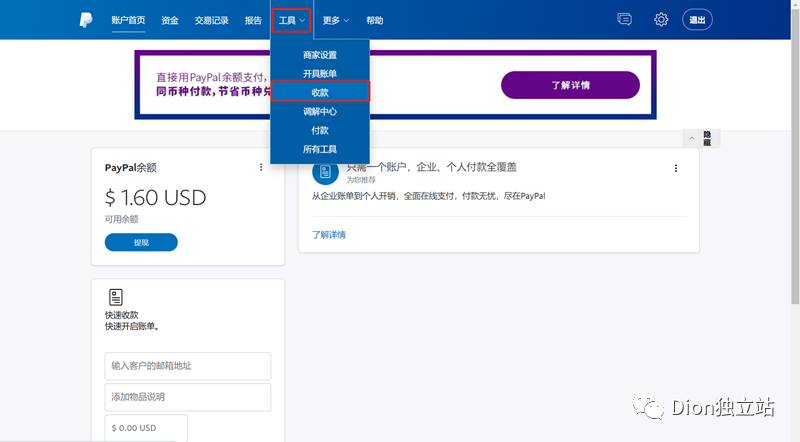Image resolution: width=800 pixels, height=442 pixels.
Task: Select 商家设置 from tools menu
Action: click(x=320, y=55)
